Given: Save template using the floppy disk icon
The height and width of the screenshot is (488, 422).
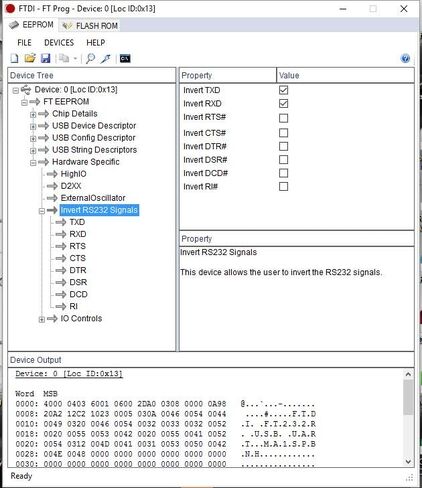Looking at the screenshot, I should (x=45, y=58).
